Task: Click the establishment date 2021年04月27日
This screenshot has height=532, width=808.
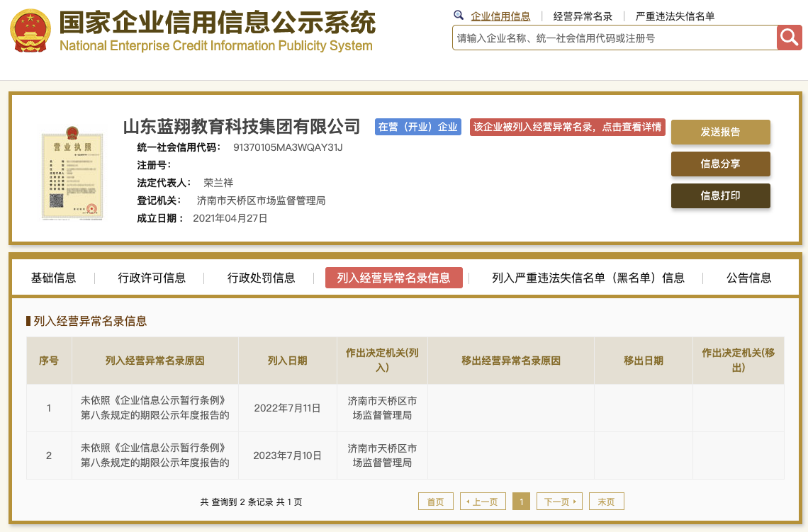Action: (230, 218)
